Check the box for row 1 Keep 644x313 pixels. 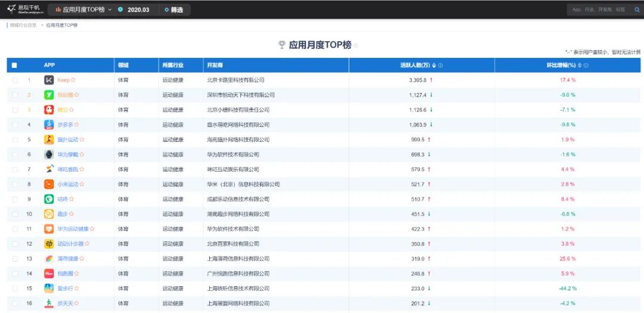click(x=15, y=80)
